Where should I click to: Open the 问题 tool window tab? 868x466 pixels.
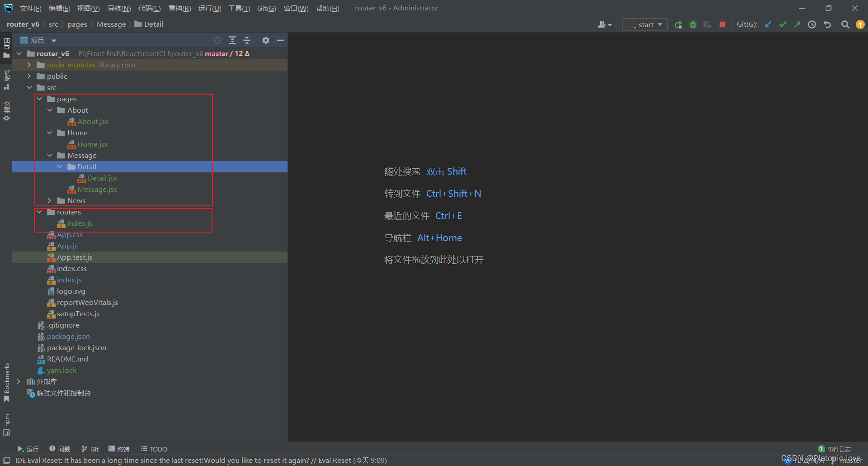pos(60,449)
